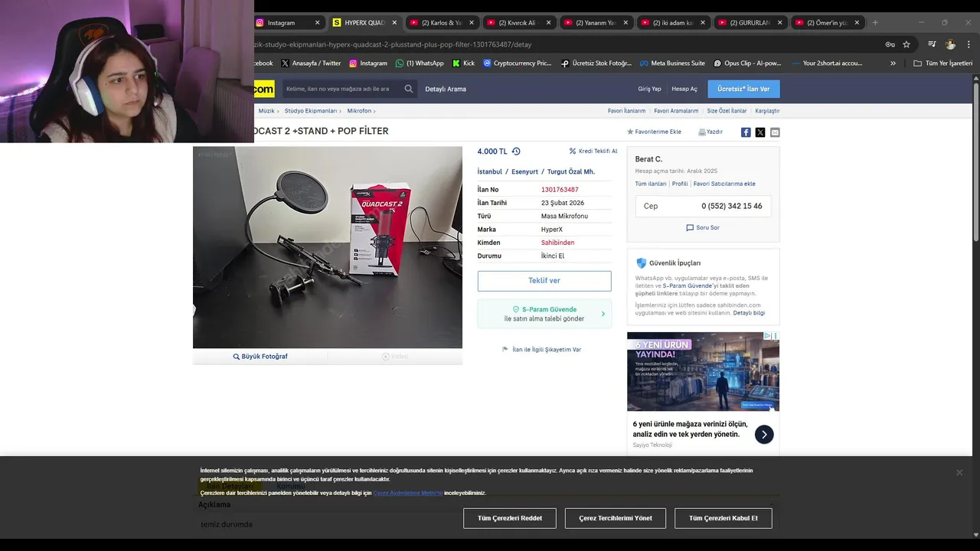Click Tüm Çerezleri Kabul Et
The width and height of the screenshot is (980, 551).
[x=724, y=518]
